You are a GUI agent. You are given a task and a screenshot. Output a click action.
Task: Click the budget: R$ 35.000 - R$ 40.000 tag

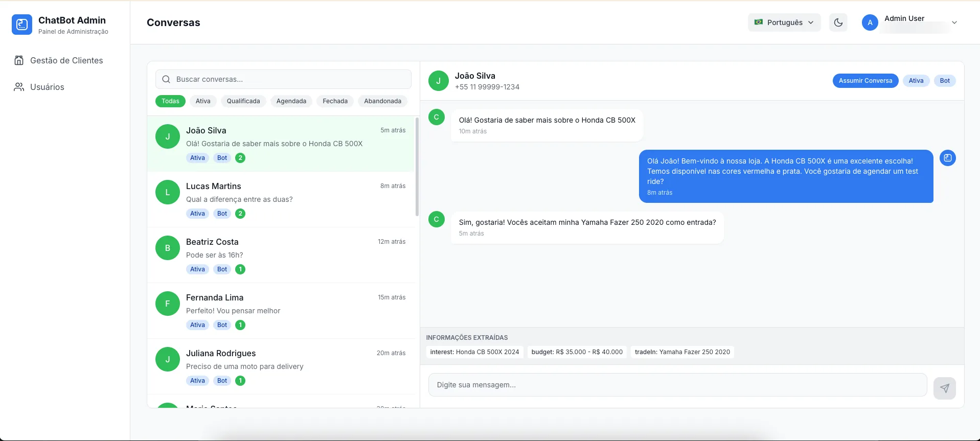point(577,352)
